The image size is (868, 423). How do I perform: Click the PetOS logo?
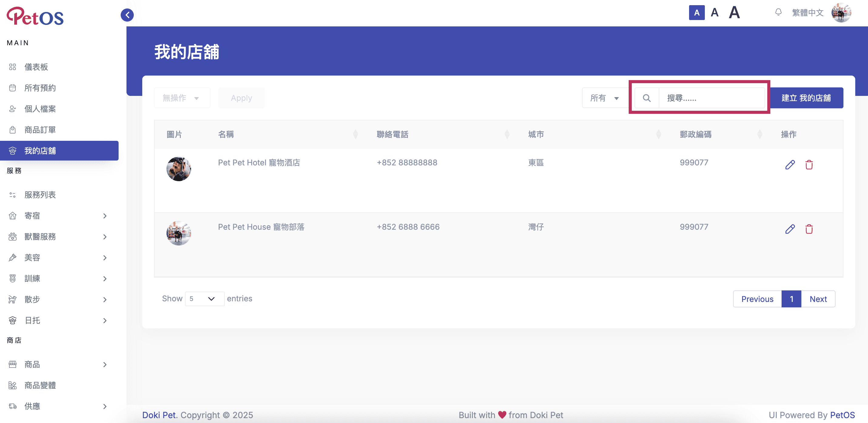[x=35, y=16]
